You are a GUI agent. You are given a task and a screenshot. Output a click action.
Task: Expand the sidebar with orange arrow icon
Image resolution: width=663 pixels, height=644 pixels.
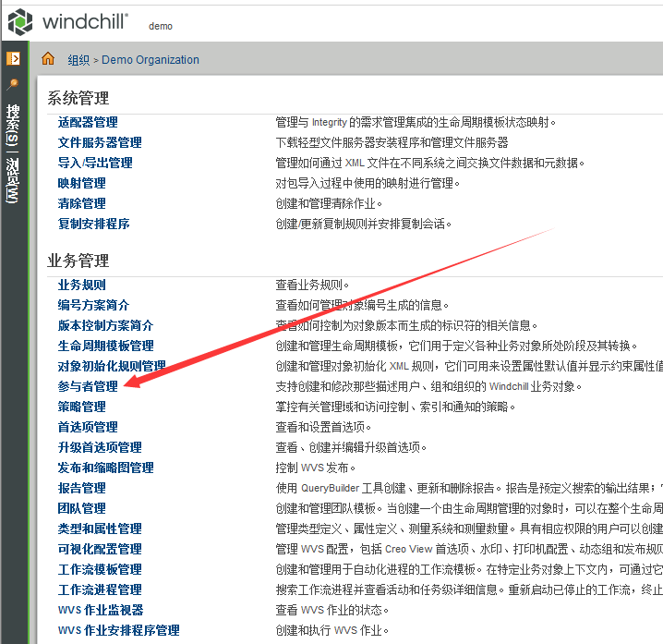pos(13,58)
